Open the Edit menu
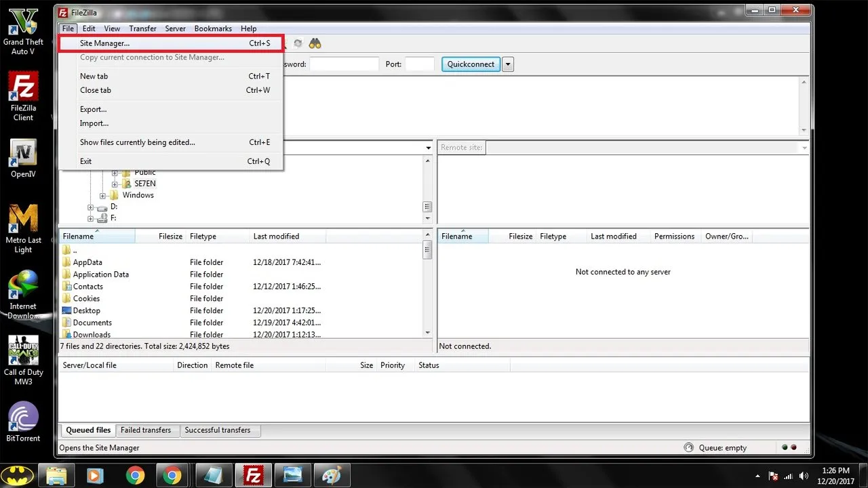868x488 pixels. [x=89, y=28]
